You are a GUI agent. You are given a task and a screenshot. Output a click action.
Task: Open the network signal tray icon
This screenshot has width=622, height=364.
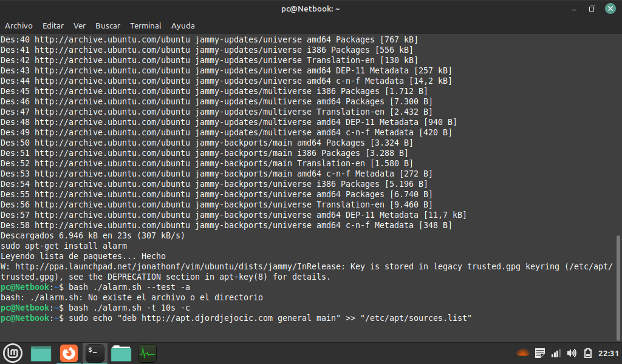pyautogui.click(x=556, y=353)
